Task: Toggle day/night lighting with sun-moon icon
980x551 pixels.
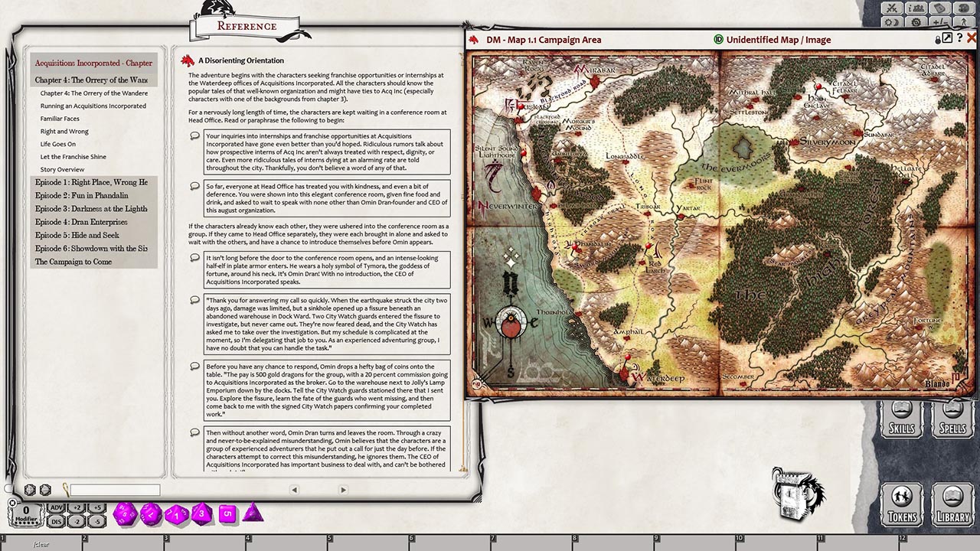Action: pos(890,23)
